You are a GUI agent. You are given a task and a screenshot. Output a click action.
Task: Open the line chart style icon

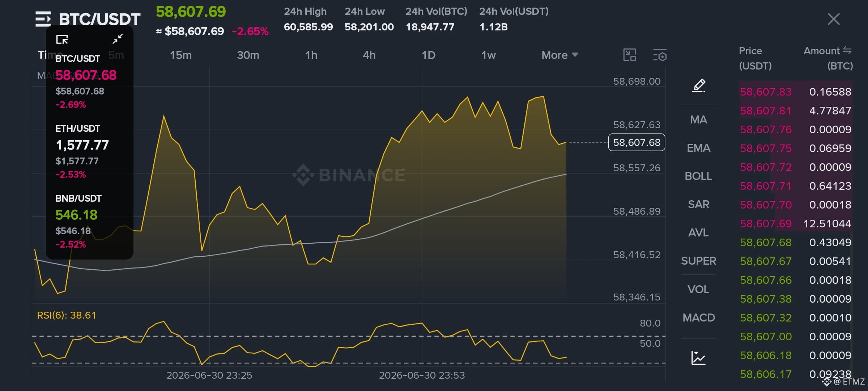click(698, 358)
